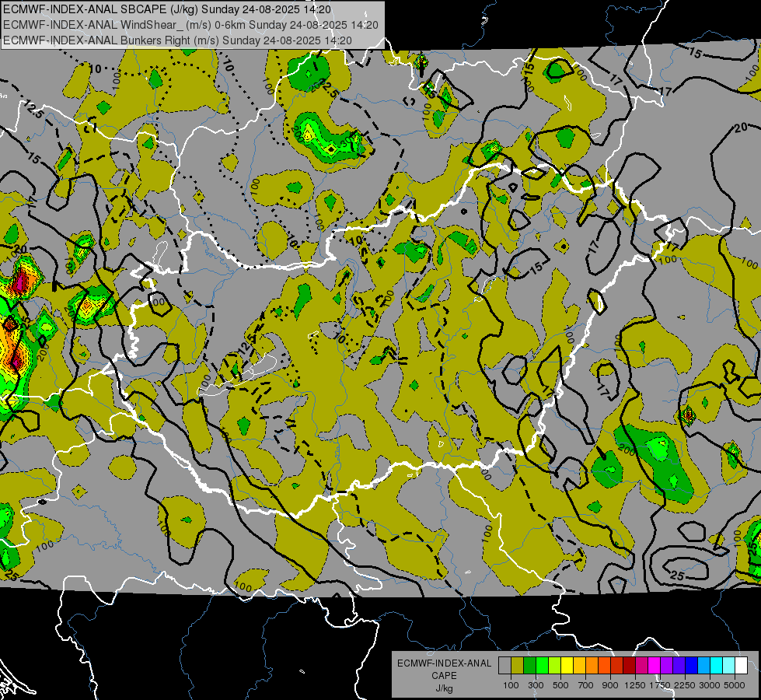761x700 pixels.
Task: Click the legend scale value 700
Action: [586, 685]
